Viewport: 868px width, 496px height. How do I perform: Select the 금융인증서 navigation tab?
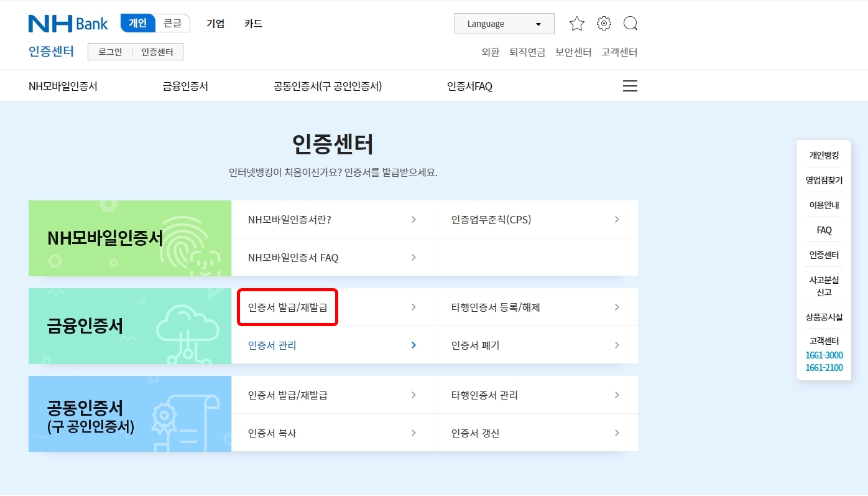coord(185,86)
